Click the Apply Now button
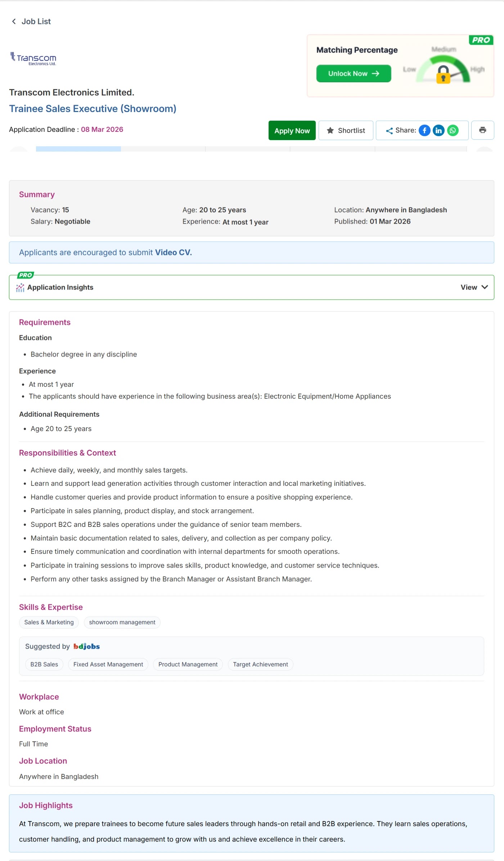 pos(292,130)
